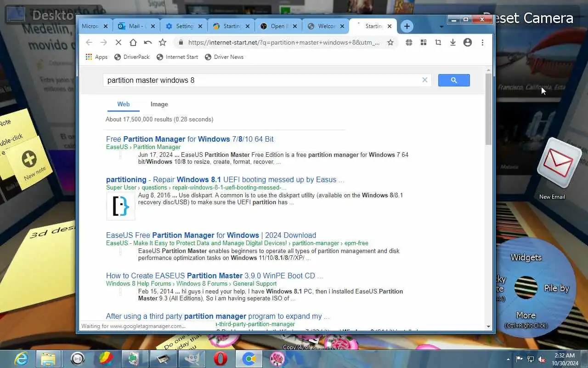The image size is (588, 368).
Task: Open the Opera browser taskbar icon
Action: 220,359
